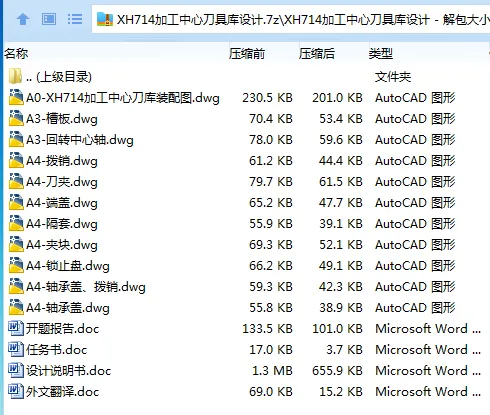Go up one level with the blue arrow
This screenshot has height=415, width=490.
[23, 19]
